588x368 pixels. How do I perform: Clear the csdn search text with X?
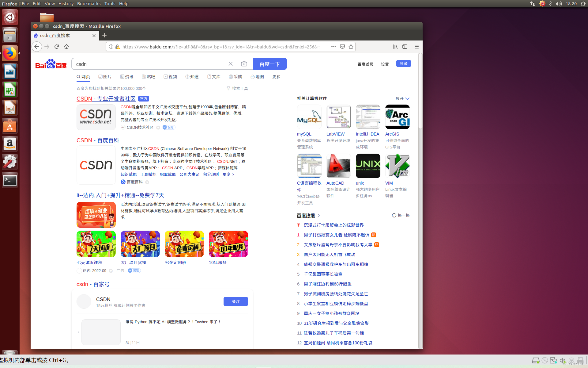coord(231,64)
